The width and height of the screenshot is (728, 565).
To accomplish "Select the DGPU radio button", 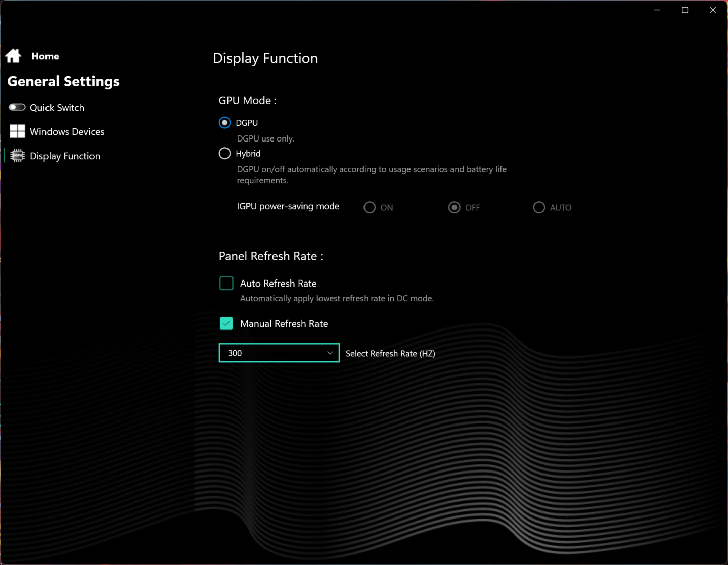I will (225, 123).
